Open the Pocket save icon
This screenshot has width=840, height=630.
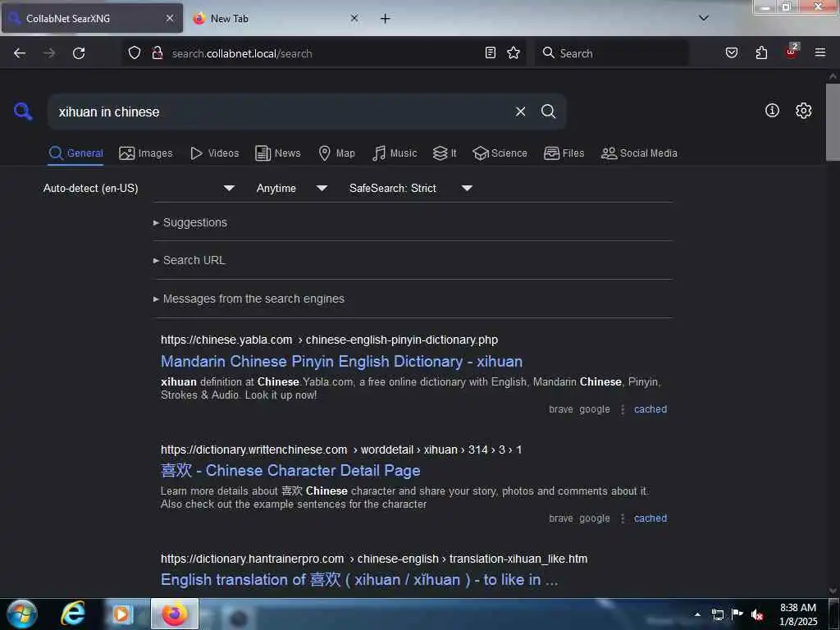tap(731, 52)
